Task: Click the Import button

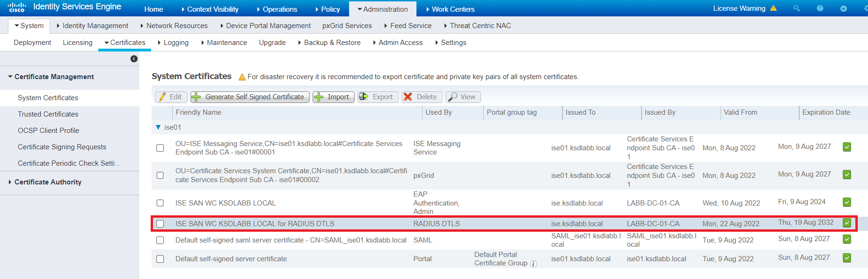Action: click(333, 97)
